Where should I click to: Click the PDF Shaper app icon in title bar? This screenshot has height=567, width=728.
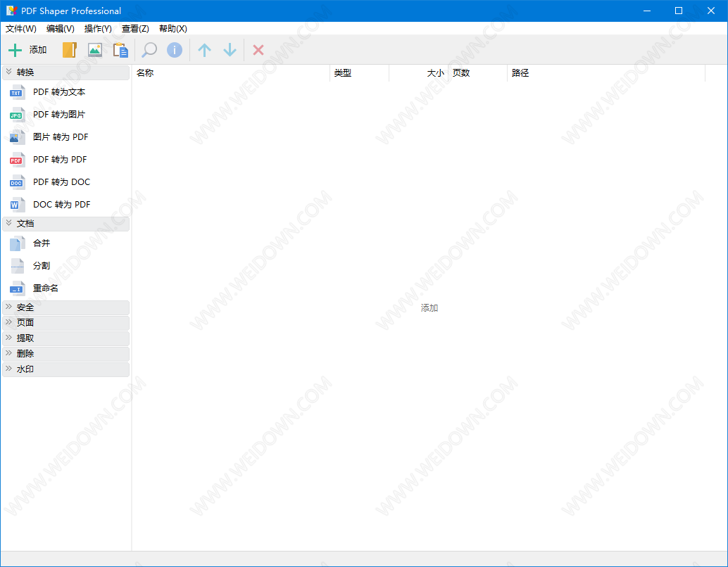11,11
